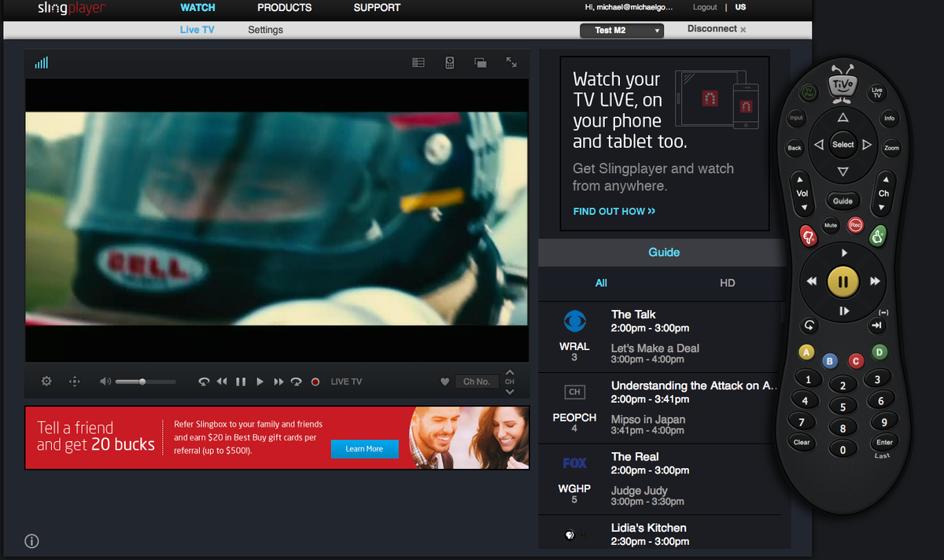Open player settings via the gear icon
Screen dimensions: 944x560
[46, 381]
